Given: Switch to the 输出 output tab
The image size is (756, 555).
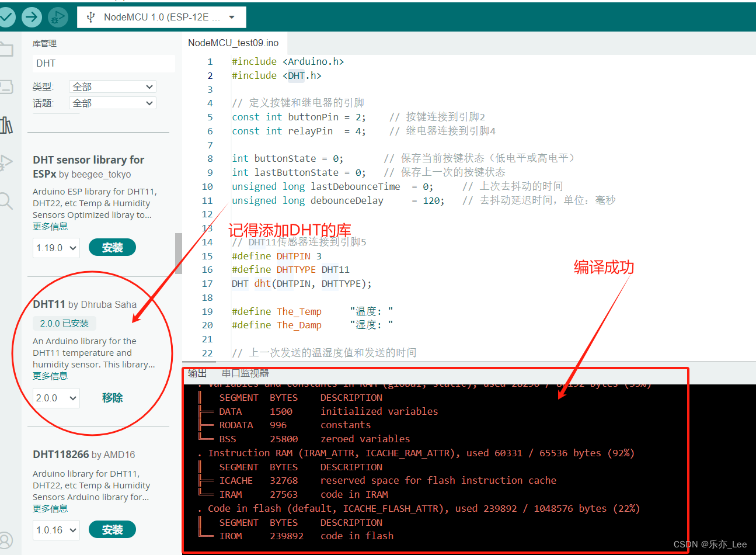Looking at the screenshot, I should click(x=197, y=373).
